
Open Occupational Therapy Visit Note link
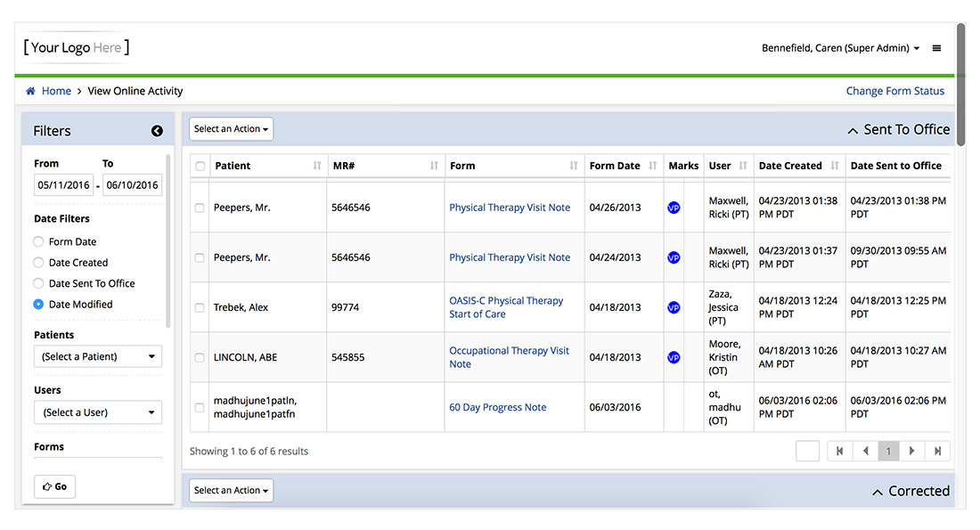pyautogui.click(x=509, y=357)
